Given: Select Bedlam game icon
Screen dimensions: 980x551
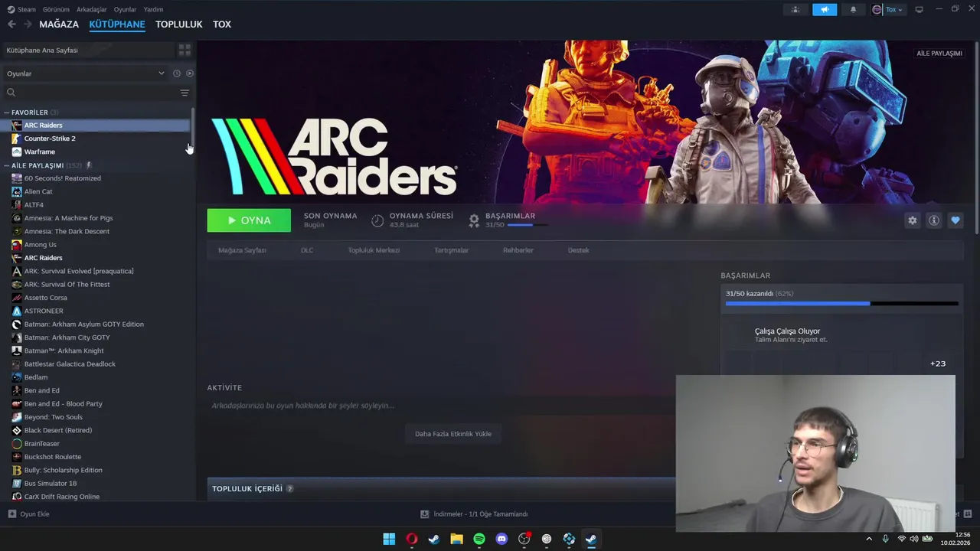Looking at the screenshot, I should pos(17,377).
